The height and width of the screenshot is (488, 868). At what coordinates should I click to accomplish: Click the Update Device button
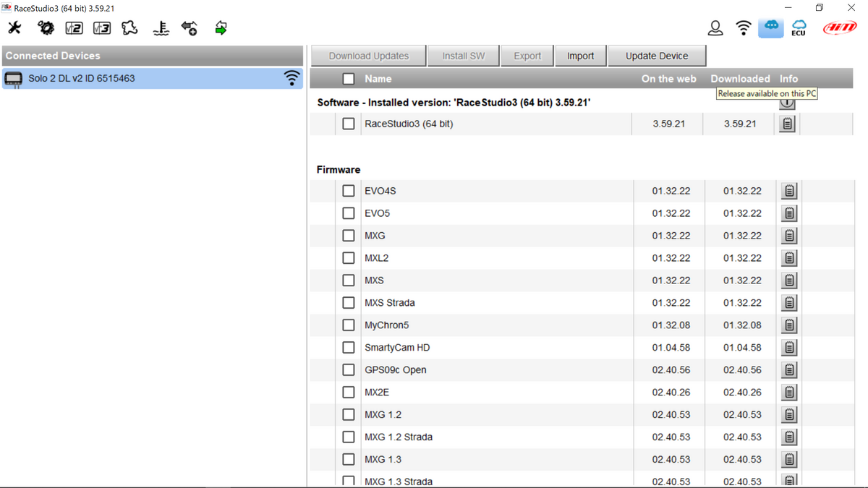[657, 56]
